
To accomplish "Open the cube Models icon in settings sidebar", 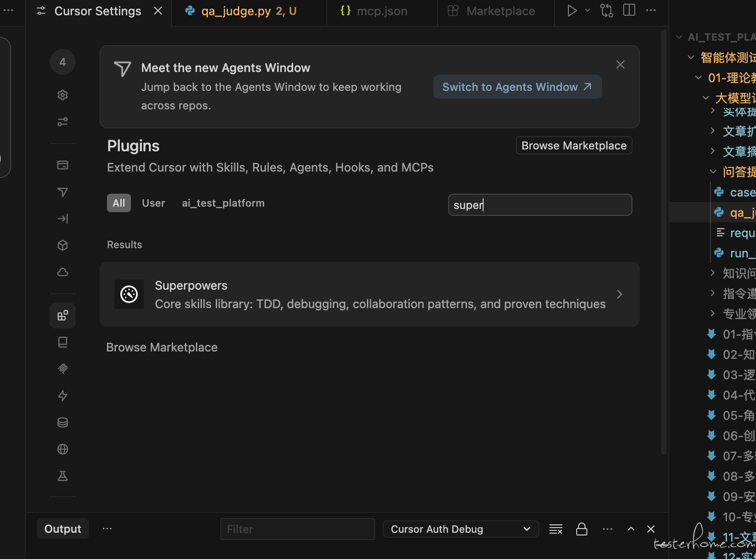I will coord(63,245).
